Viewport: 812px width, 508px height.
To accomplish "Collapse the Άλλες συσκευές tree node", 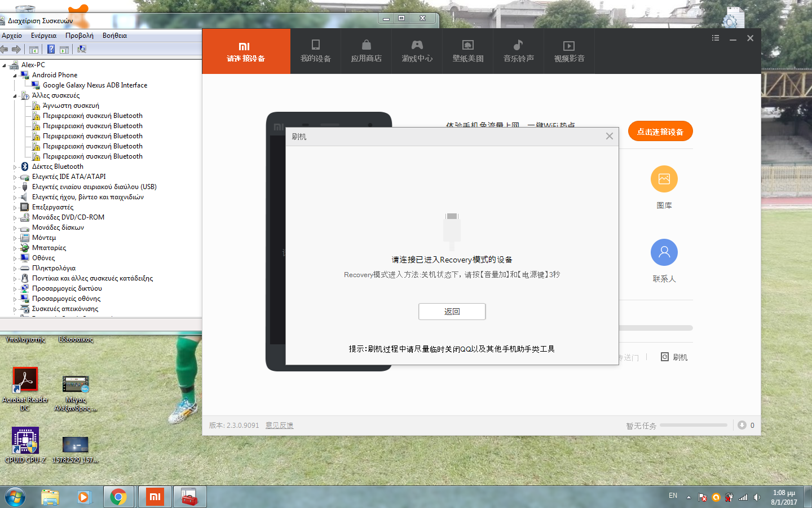I will 15,96.
